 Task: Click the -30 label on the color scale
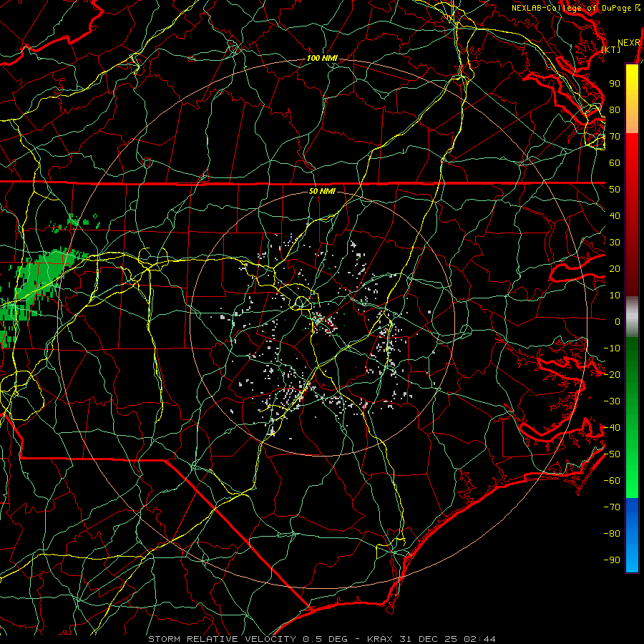tap(612, 401)
